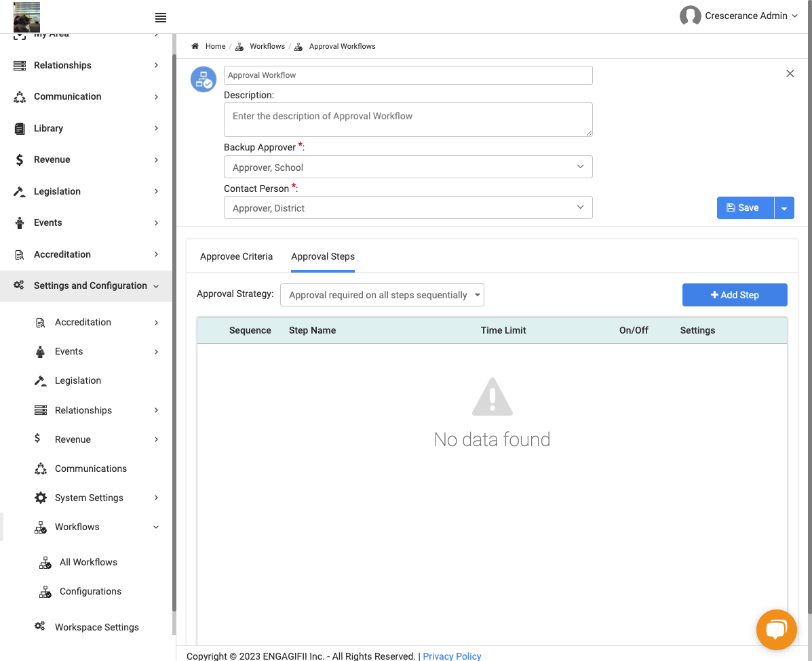Go to Workflows breadcrumb link
Screen dimensions: 812x661
pyautogui.click(x=267, y=46)
